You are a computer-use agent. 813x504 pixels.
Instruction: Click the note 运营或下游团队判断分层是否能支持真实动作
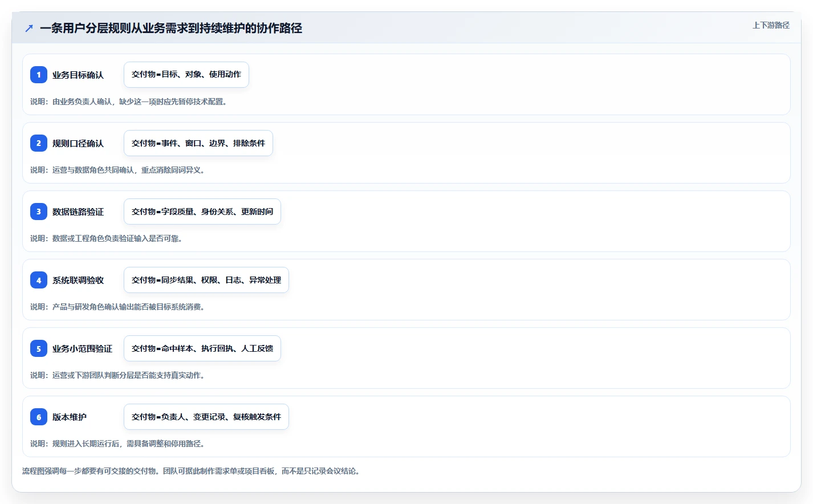pos(119,375)
